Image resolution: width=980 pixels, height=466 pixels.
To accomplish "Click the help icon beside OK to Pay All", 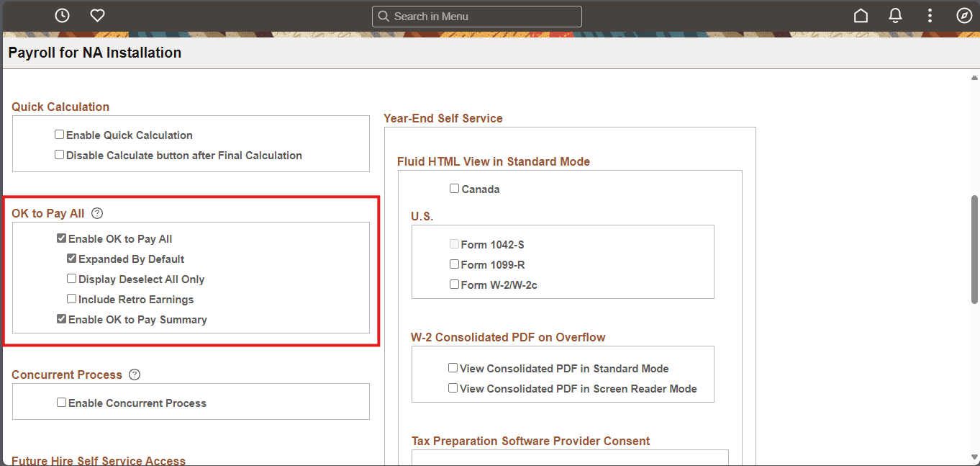I will (x=96, y=212).
